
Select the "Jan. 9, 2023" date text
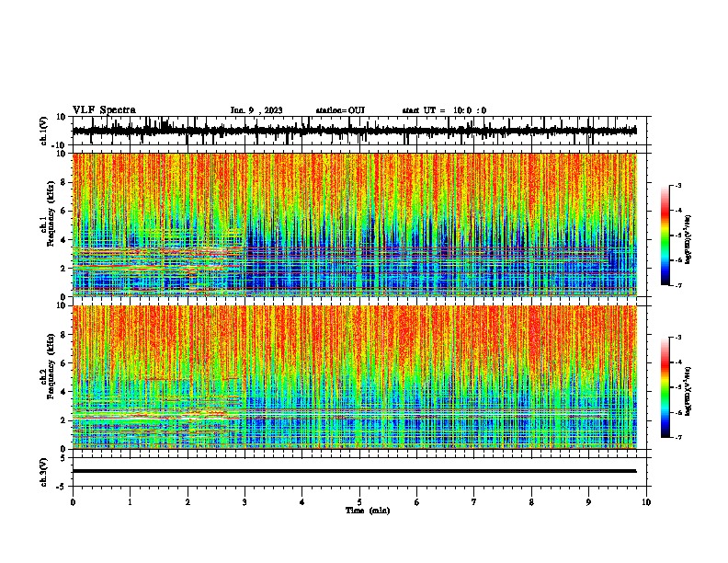pos(256,110)
